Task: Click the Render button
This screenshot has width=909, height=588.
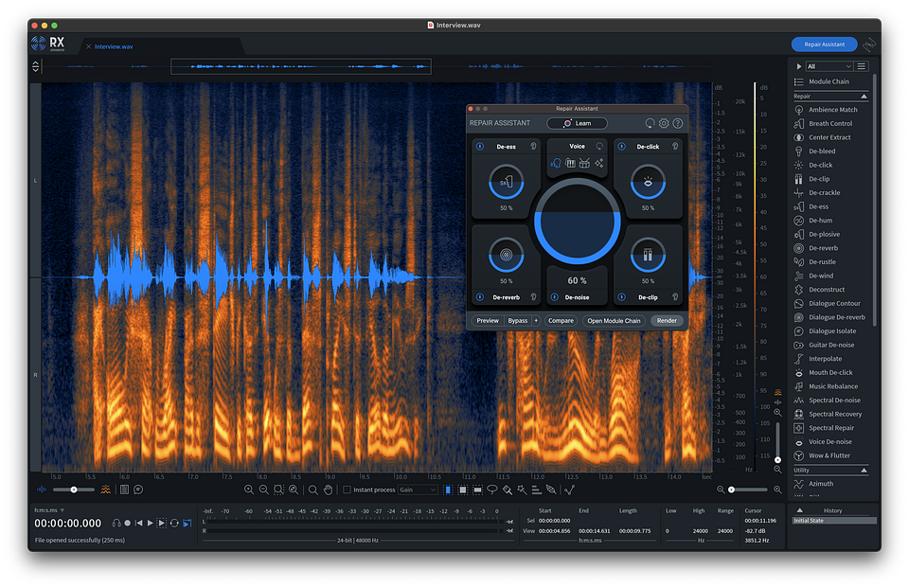Action: [667, 321]
